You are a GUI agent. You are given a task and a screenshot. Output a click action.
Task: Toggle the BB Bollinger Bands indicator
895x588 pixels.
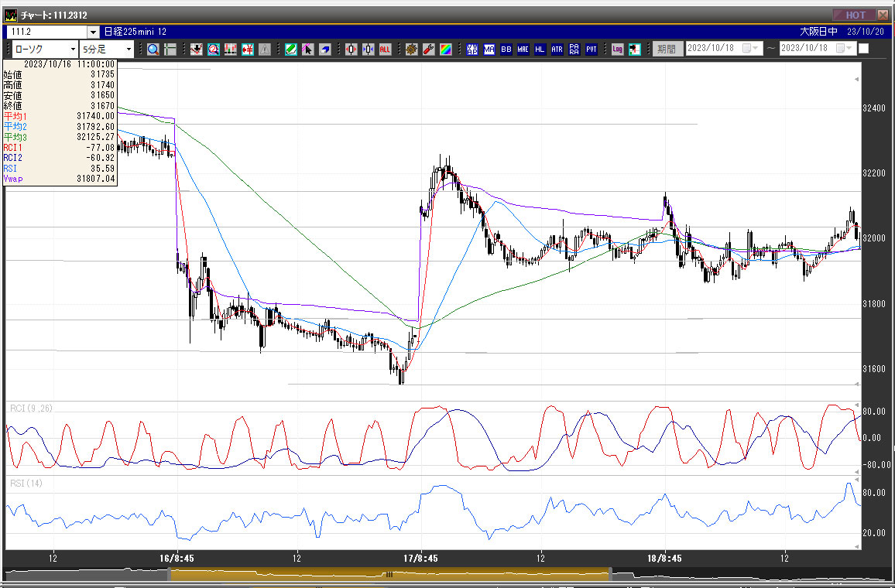[506, 50]
